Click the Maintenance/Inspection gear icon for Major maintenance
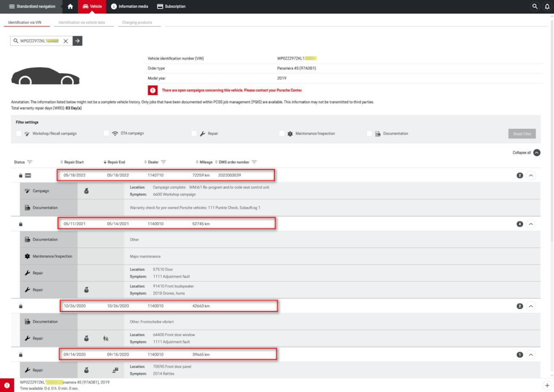The image size is (554, 392). [x=27, y=256]
